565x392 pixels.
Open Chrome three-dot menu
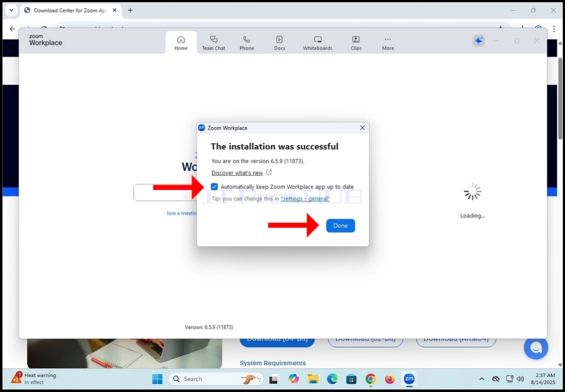554,29
